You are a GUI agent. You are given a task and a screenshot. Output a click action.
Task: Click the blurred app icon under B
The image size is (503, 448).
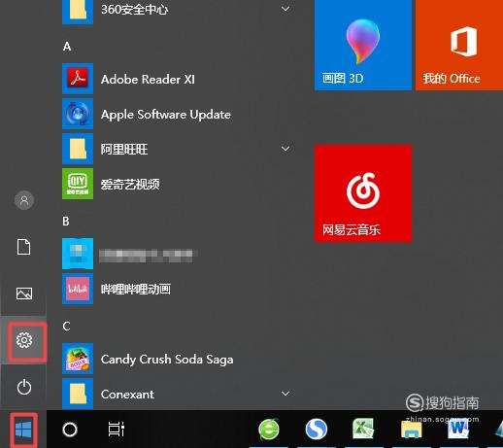point(78,254)
